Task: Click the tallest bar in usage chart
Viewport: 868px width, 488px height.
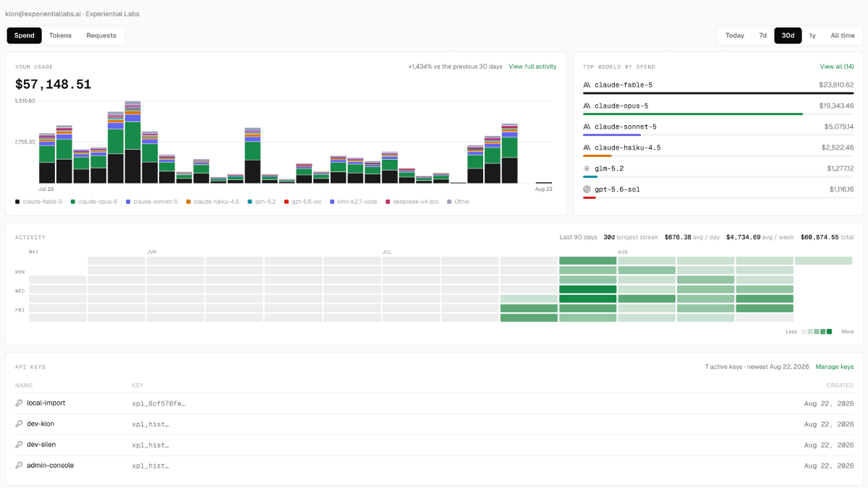Action: click(x=132, y=142)
